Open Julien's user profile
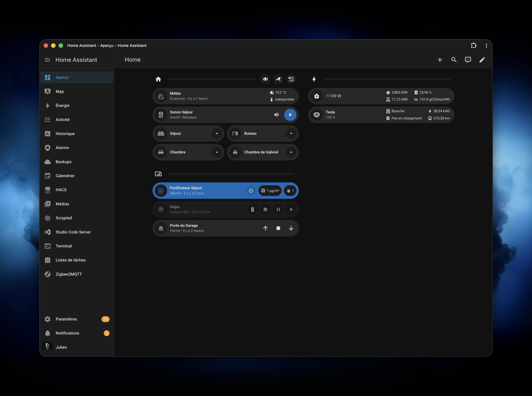 (x=77, y=347)
